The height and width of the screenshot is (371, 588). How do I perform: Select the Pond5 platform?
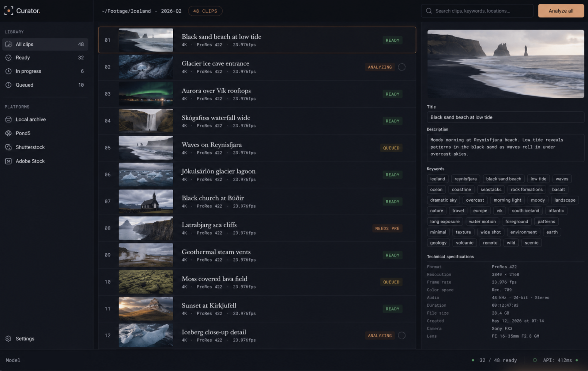coord(45,133)
